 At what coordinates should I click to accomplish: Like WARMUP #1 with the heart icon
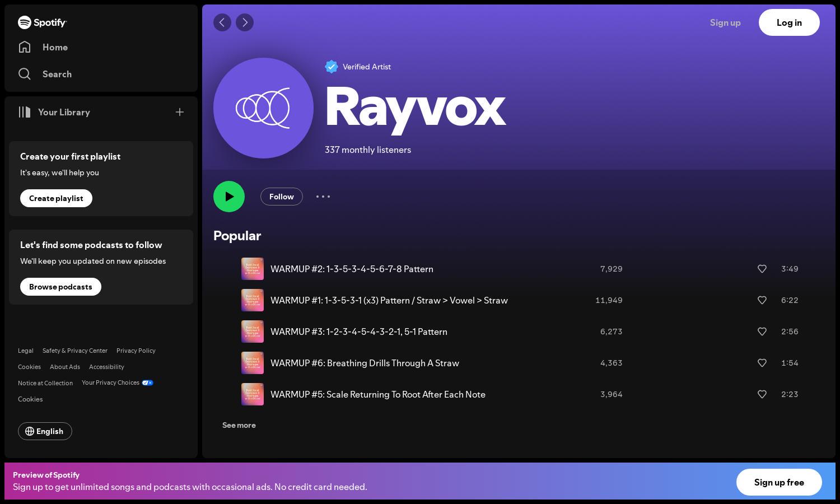pos(762,300)
